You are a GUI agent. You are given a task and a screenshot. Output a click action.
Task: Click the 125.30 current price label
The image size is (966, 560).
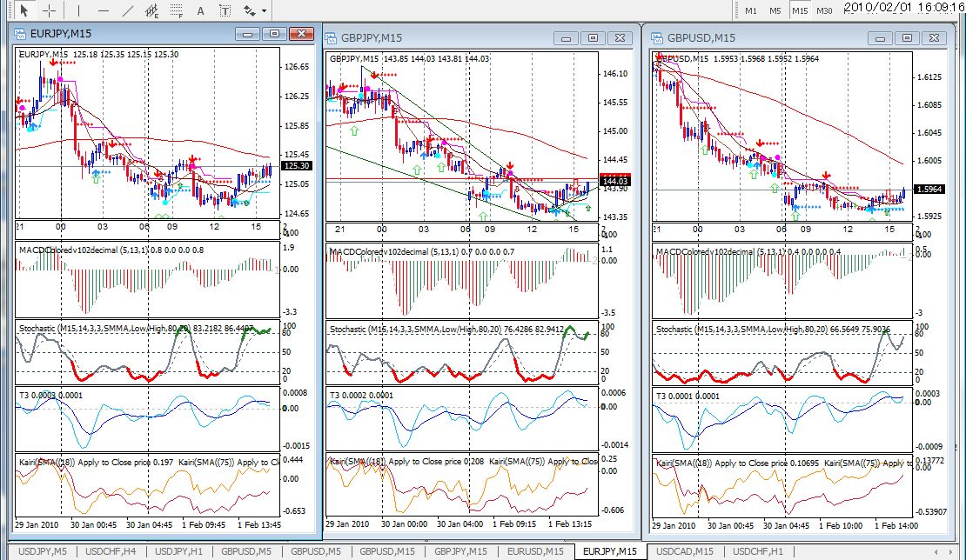[x=297, y=165]
